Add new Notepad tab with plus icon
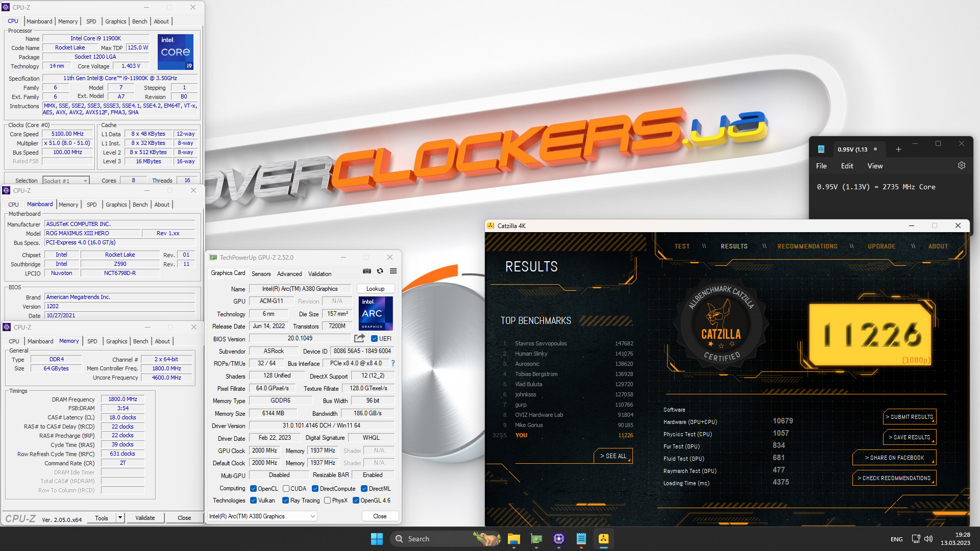 [x=898, y=149]
